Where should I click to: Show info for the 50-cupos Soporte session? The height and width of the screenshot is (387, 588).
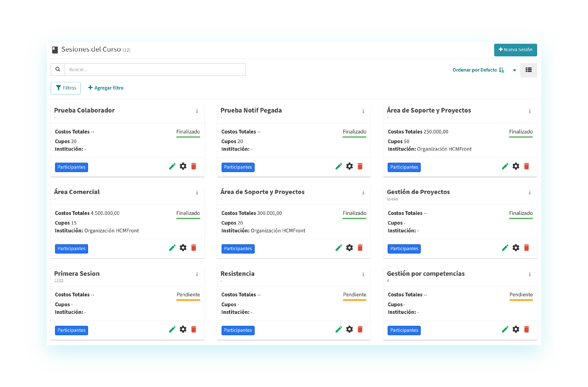tap(530, 111)
